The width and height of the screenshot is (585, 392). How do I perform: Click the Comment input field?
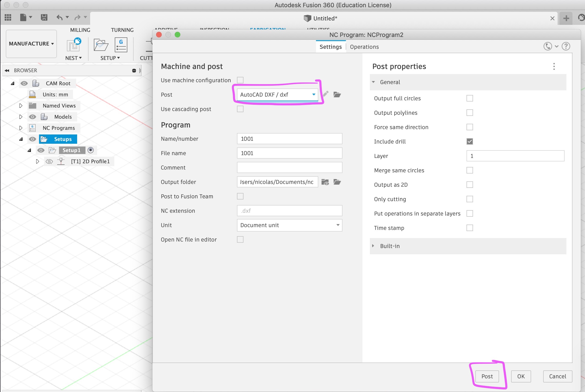(289, 167)
